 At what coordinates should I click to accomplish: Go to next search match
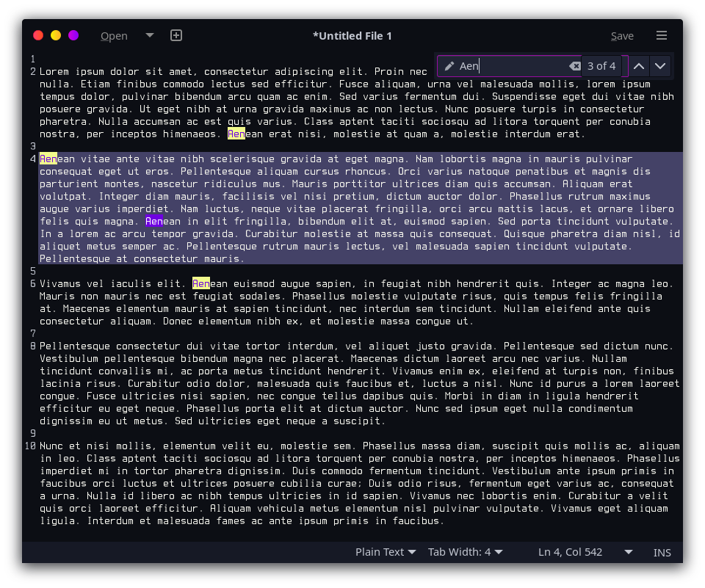660,66
